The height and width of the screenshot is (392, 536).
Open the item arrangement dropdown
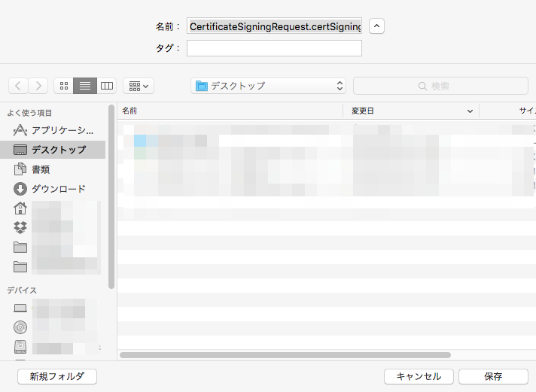tap(139, 86)
